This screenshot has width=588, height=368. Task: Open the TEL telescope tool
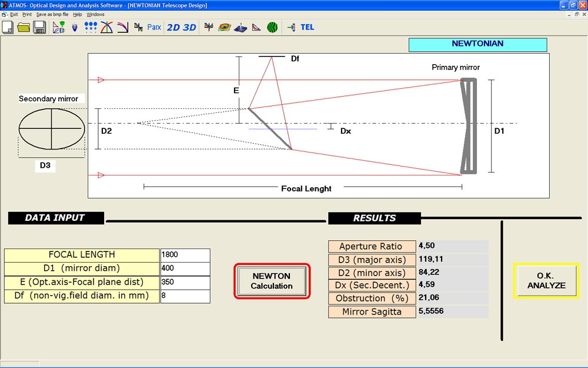point(307,28)
